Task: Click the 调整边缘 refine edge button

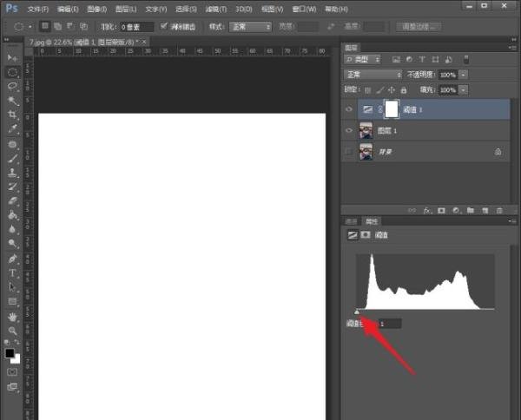Action: [x=419, y=27]
